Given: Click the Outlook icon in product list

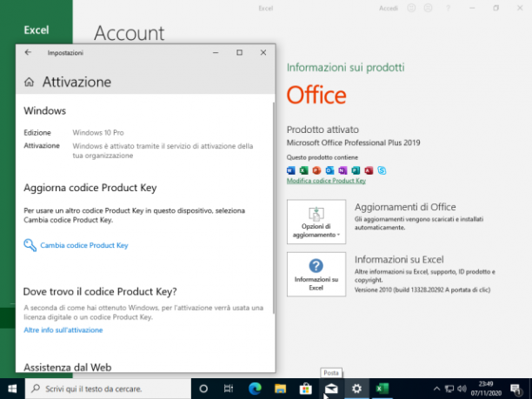Looking at the screenshot, I should [x=329, y=170].
